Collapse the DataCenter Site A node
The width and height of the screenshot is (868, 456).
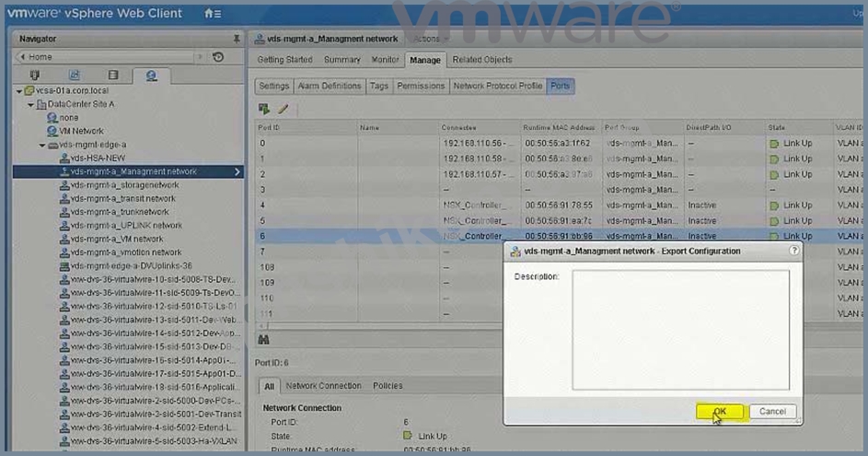31,104
